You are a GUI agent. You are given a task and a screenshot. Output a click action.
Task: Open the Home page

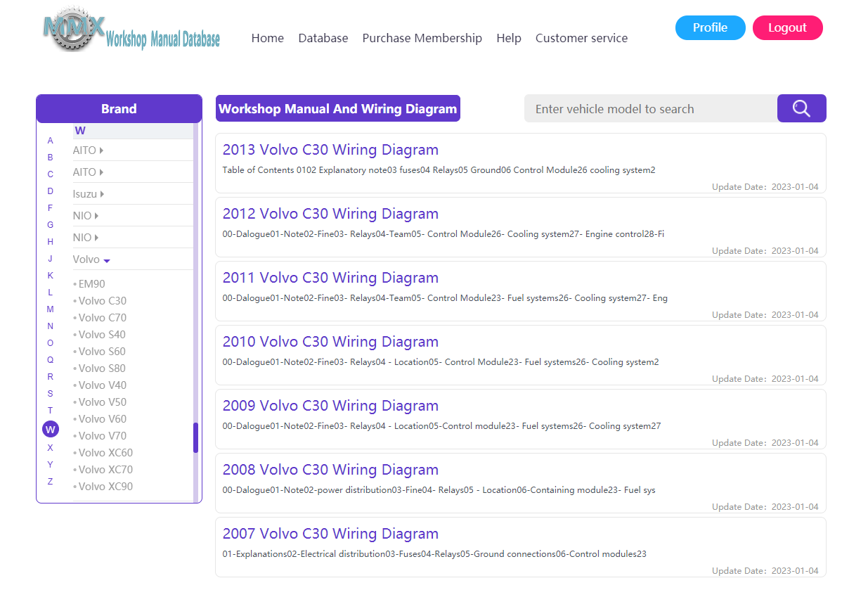coord(268,38)
